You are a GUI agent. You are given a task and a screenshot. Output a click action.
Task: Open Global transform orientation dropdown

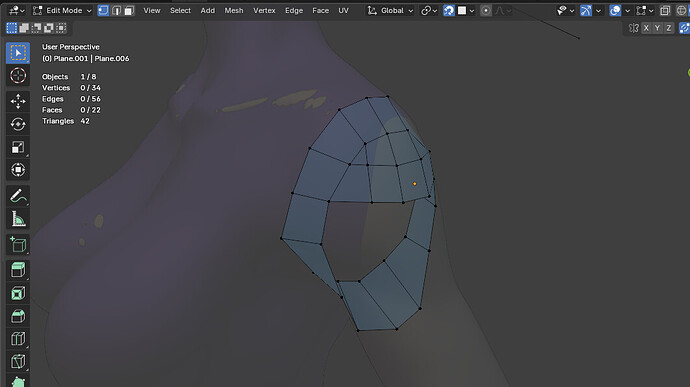click(390, 10)
